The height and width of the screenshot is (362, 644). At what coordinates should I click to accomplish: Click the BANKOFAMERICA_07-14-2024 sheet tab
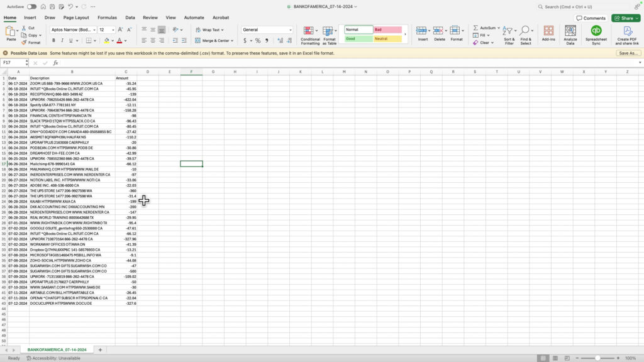coord(55,349)
